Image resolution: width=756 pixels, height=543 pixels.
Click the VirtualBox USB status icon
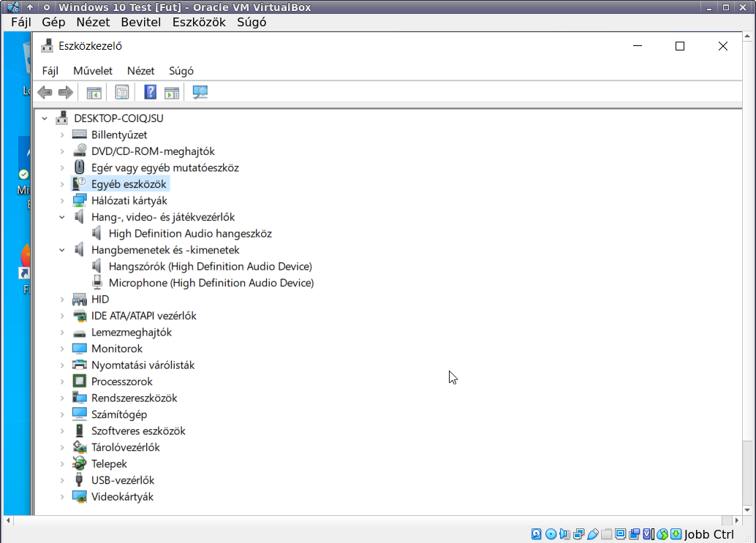pos(592,533)
